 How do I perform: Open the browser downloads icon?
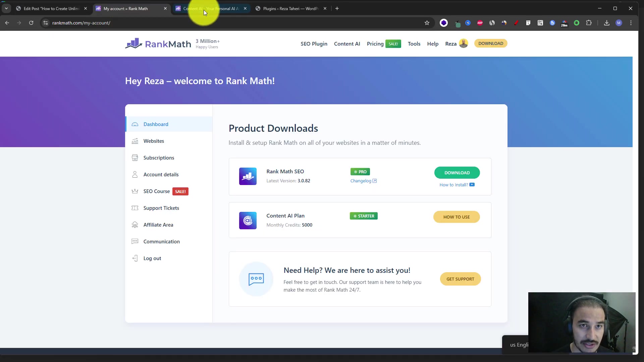tap(606, 23)
